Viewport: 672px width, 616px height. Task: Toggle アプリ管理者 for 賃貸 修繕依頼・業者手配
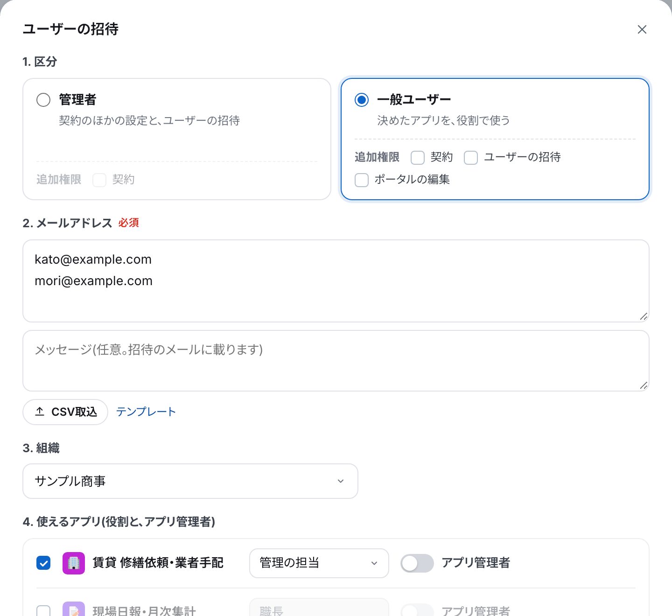tap(417, 563)
